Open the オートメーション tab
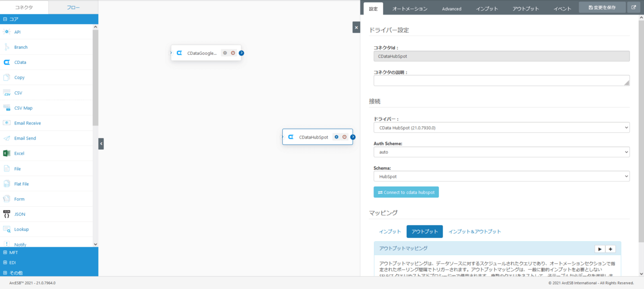Screen dimensions: 644x289 click(409, 9)
